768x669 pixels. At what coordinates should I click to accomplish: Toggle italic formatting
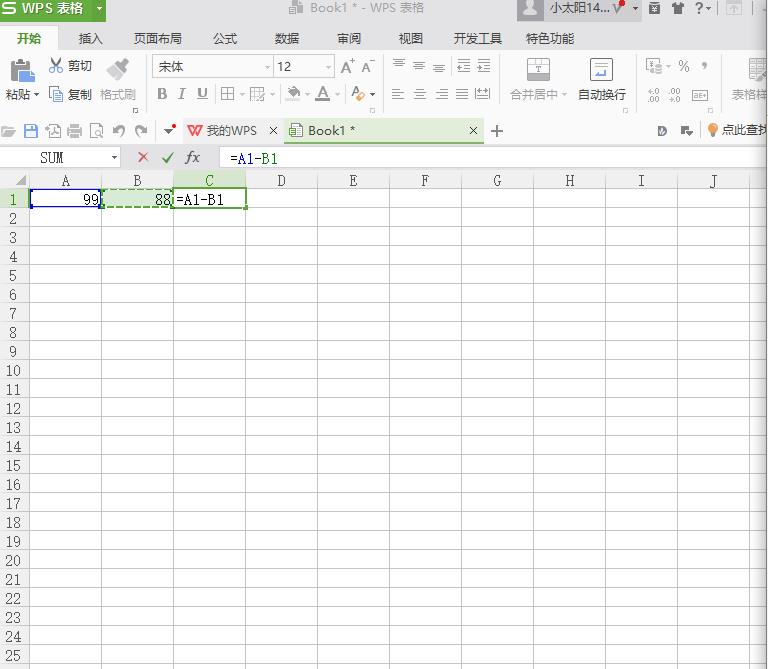182,94
